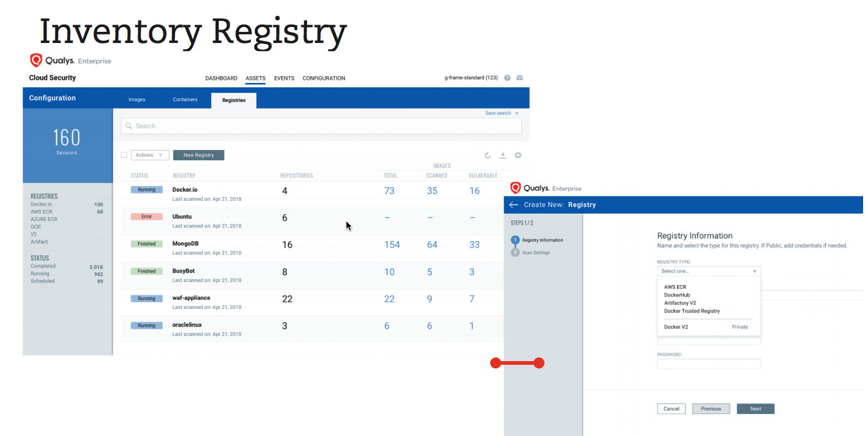Sort by the STATUS column header
868x436 pixels.
(x=139, y=176)
